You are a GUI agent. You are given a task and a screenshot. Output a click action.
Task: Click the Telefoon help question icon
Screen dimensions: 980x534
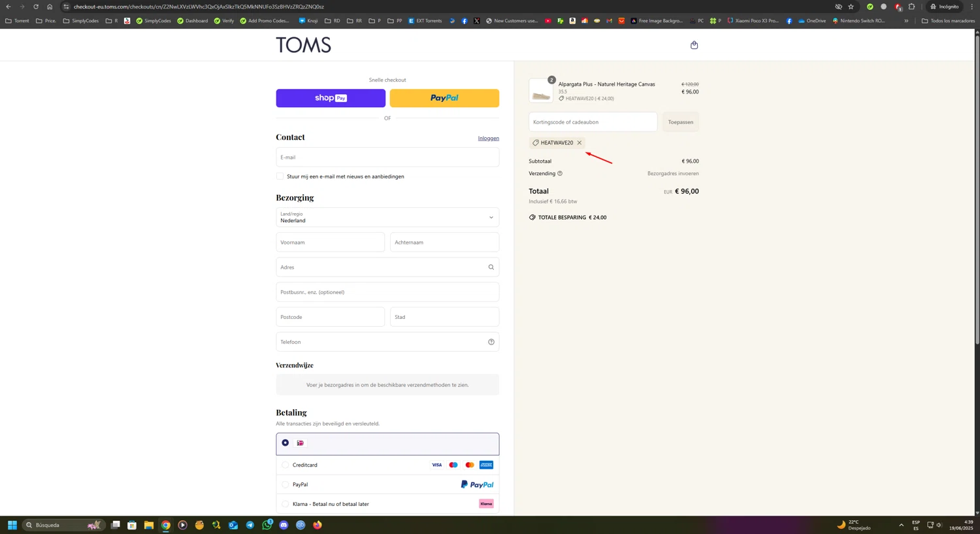491,342
